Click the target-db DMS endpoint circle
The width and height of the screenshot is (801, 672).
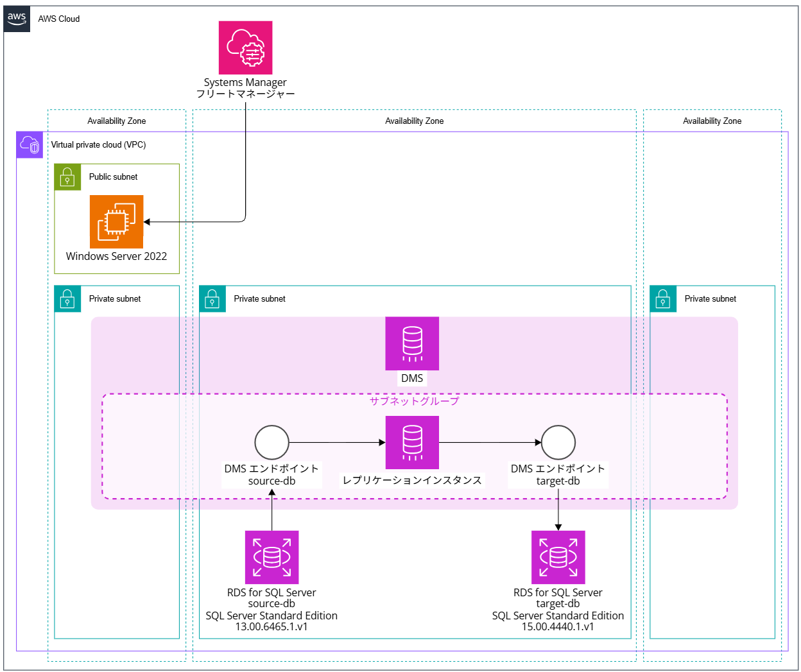[x=558, y=442]
